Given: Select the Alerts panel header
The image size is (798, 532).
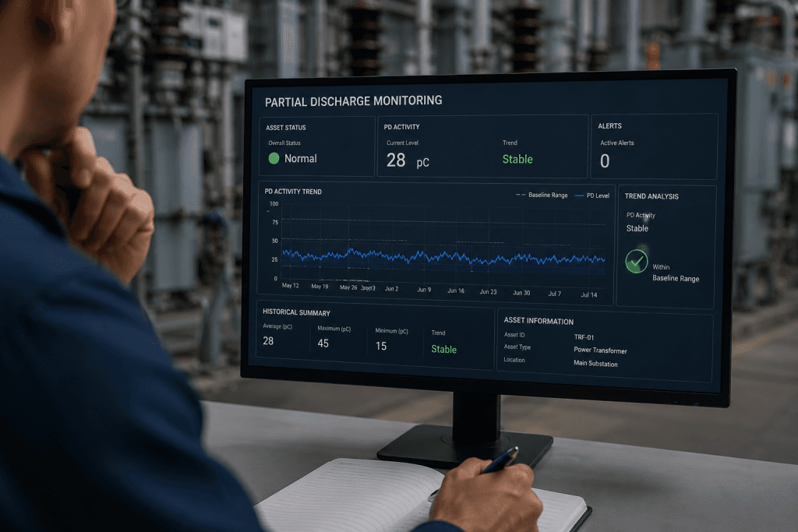Looking at the screenshot, I should [609, 125].
